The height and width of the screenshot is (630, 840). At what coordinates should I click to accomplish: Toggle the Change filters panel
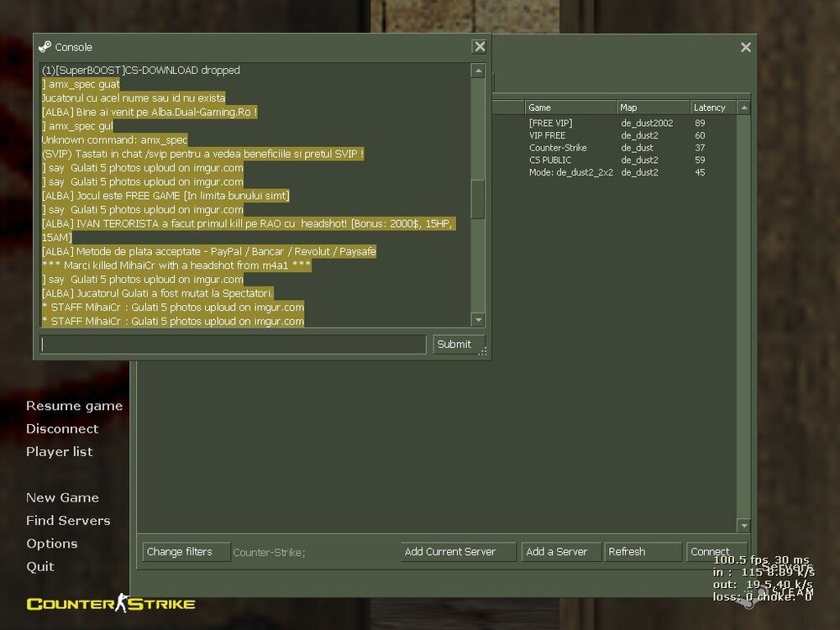click(186, 552)
